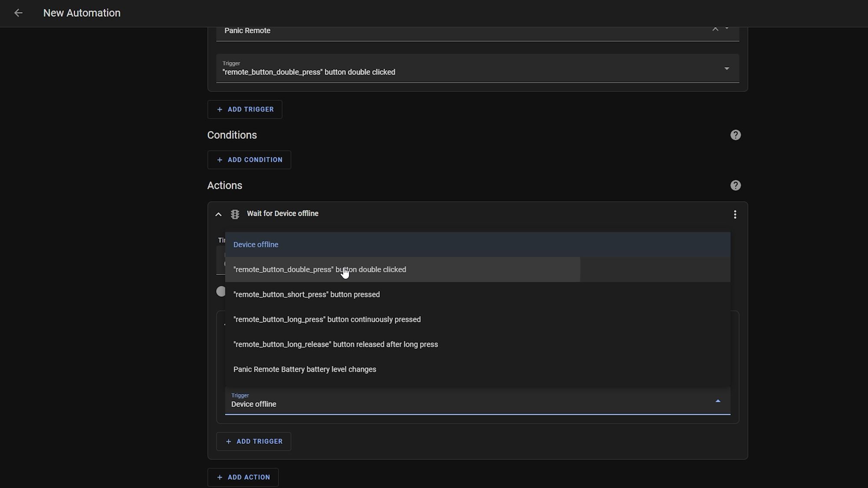
Task: Select 'remote_button_double_press' button double clicked option
Action: click(320, 269)
